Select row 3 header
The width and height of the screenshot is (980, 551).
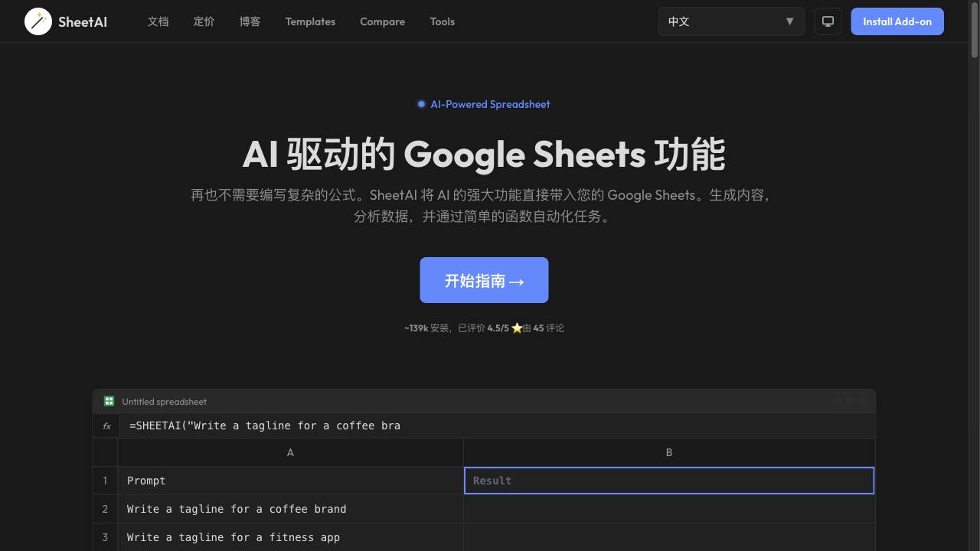(105, 537)
